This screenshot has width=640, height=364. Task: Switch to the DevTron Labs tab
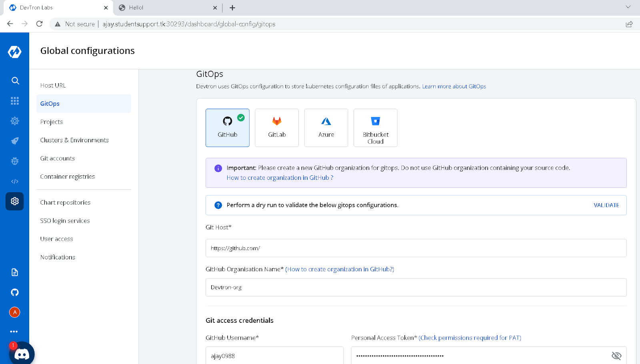point(58,8)
